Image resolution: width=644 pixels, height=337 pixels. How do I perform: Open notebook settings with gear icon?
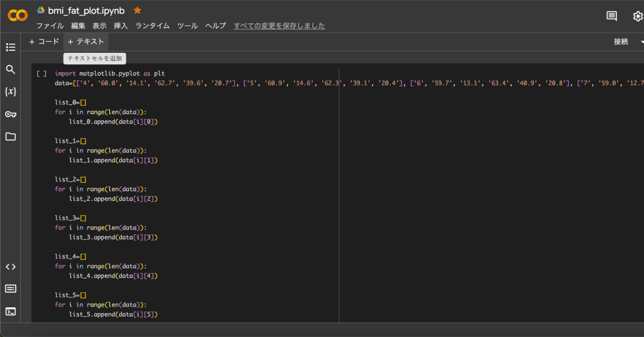click(637, 16)
